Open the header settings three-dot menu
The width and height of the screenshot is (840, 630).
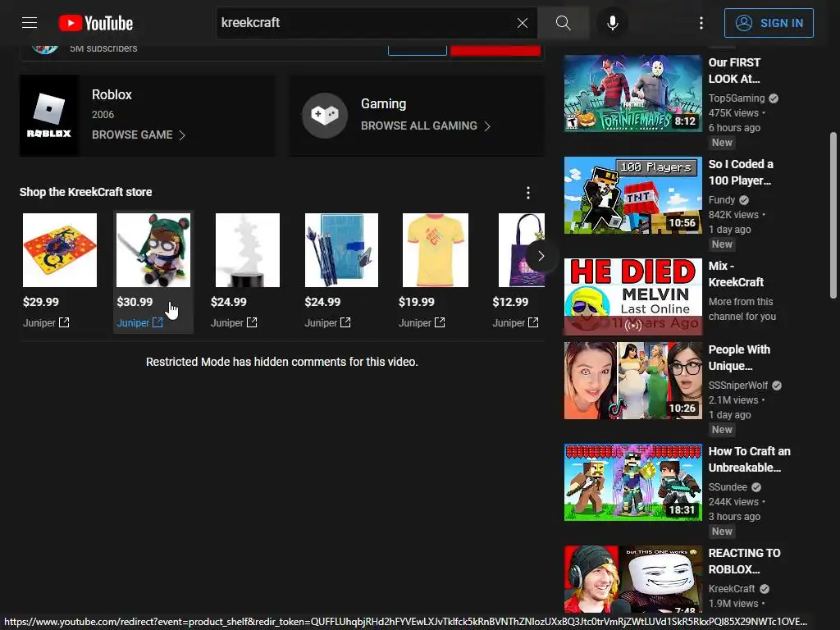pos(701,22)
